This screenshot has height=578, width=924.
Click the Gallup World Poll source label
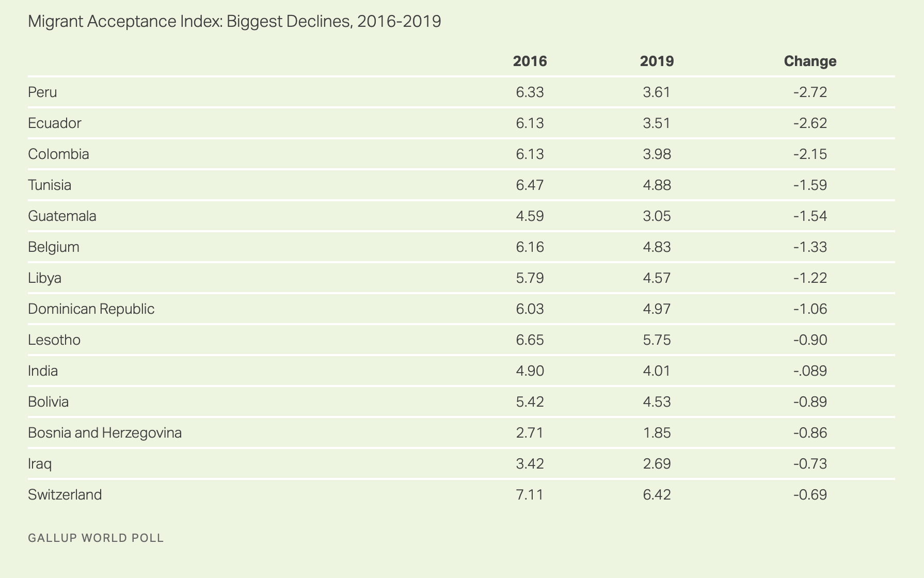click(96, 538)
